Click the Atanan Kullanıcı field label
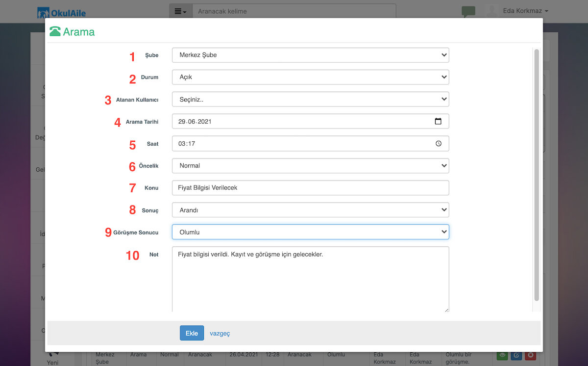 click(x=137, y=100)
